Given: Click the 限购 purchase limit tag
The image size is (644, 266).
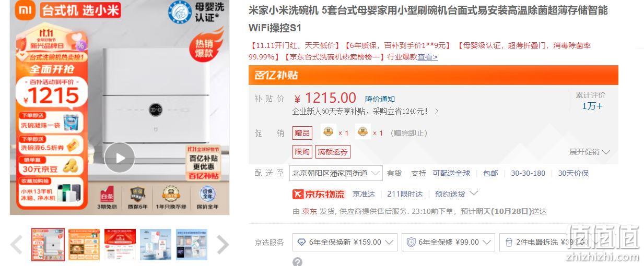Looking at the screenshot, I should tap(302, 152).
